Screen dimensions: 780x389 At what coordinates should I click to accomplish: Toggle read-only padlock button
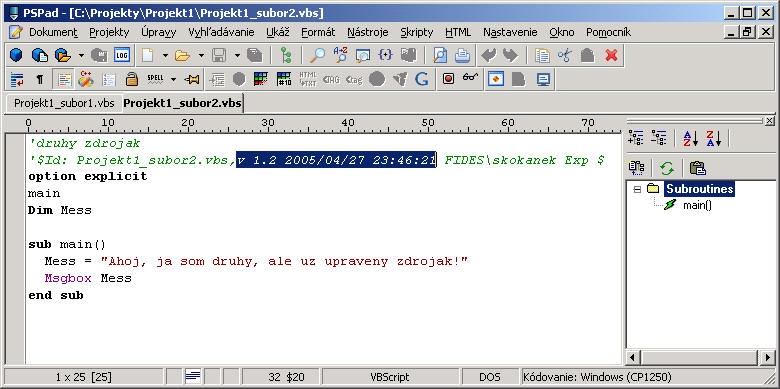pyautogui.click(x=131, y=79)
